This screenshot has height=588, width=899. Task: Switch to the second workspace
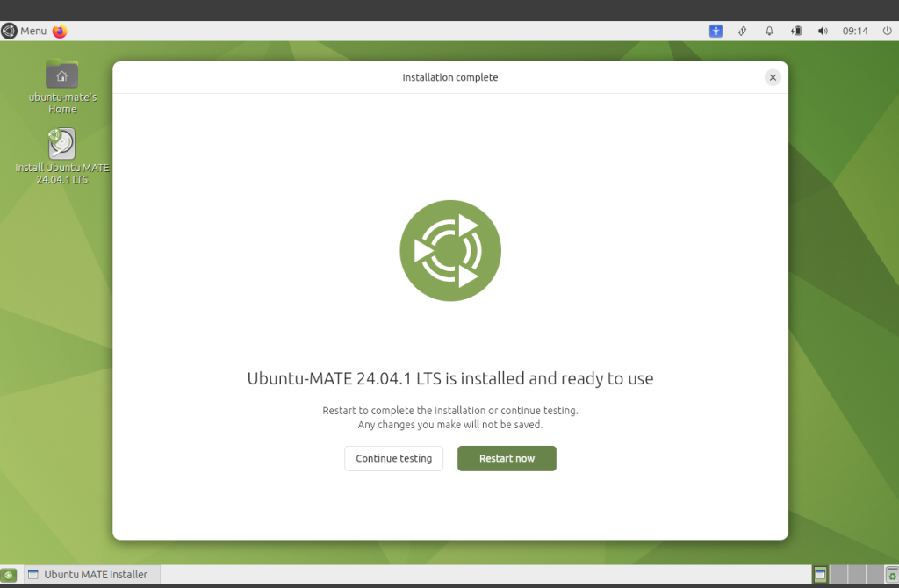pyautogui.click(x=838, y=575)
